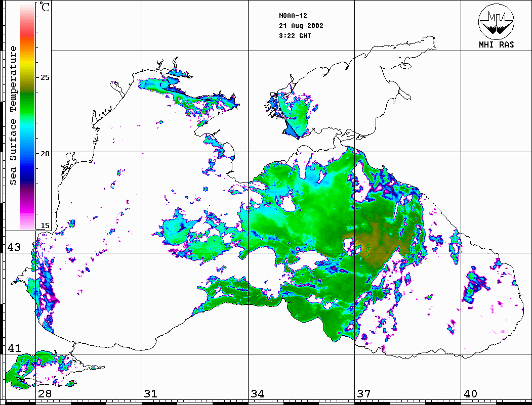Click the 'MHI RAS' label text
The height and width of the screenshot is (405, 532).
click(x=497, y=44)
